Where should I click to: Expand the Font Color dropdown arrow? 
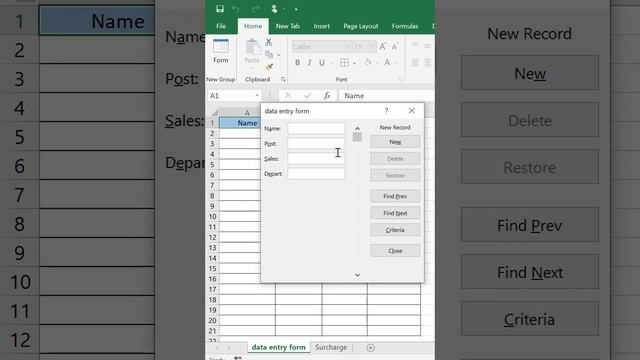click(x=396, y=63)
